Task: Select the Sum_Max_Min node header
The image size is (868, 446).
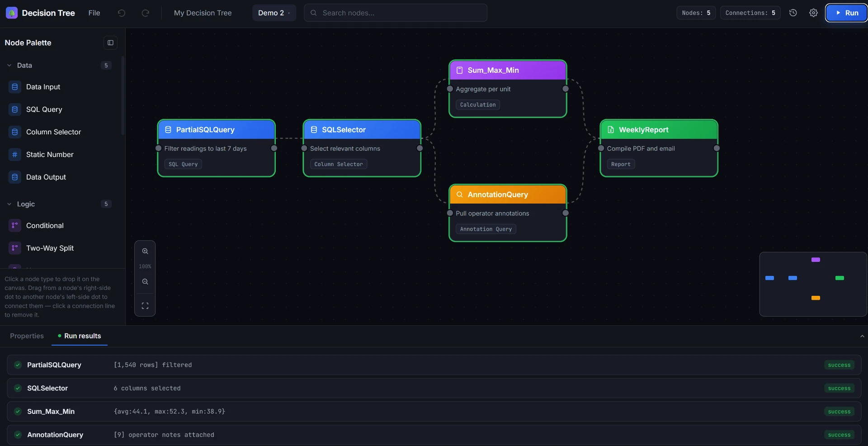Action: pos(508,70)
